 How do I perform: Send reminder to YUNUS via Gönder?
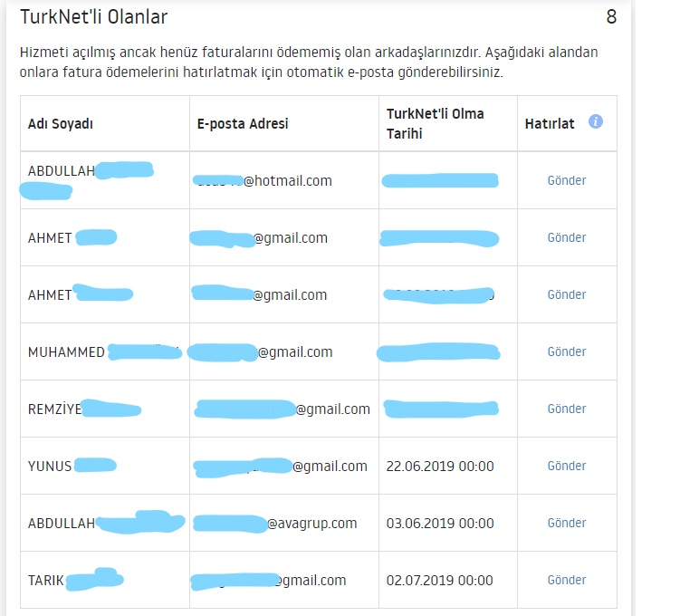(x=567, y=466)
